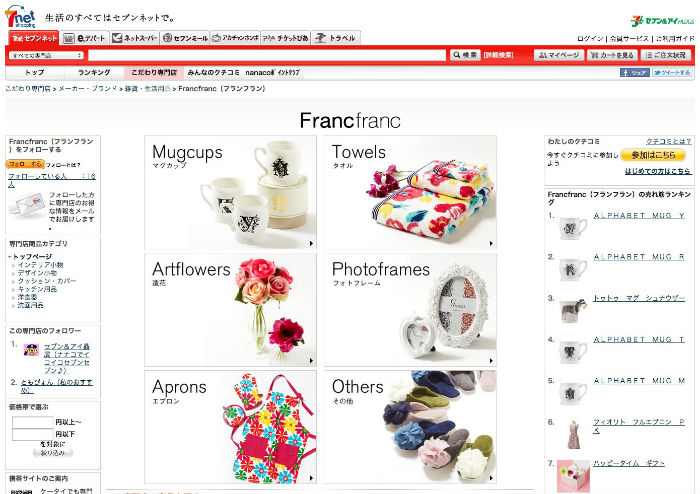Select the こだわり専門店 navigation item
This screenshot has height=494, width=700.
154,72
